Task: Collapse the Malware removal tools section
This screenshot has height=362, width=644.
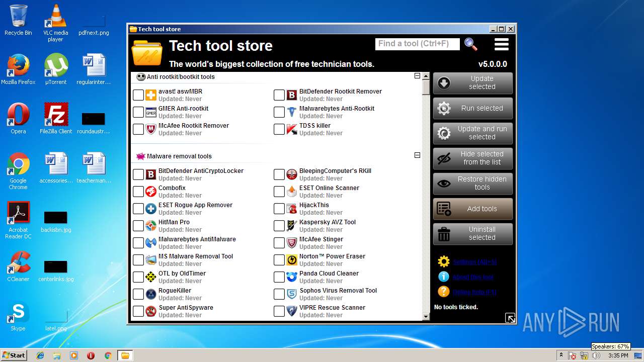Action: click(x=417, y=155)
